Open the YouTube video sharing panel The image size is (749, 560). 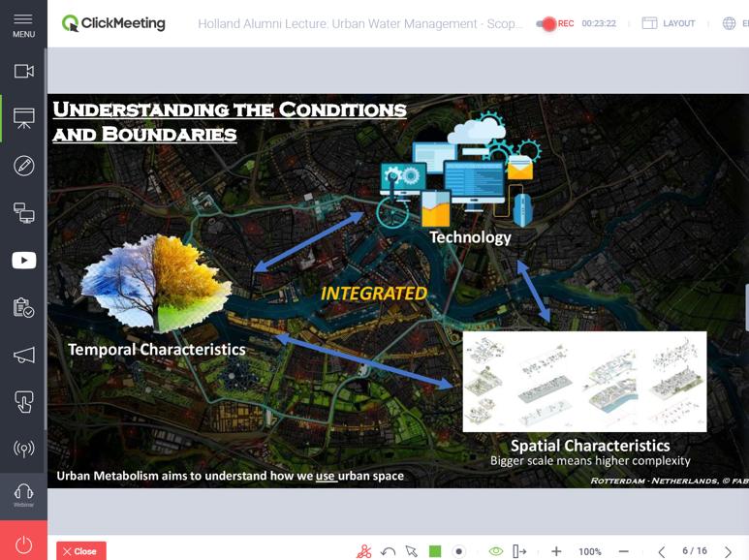click(23, 260)
